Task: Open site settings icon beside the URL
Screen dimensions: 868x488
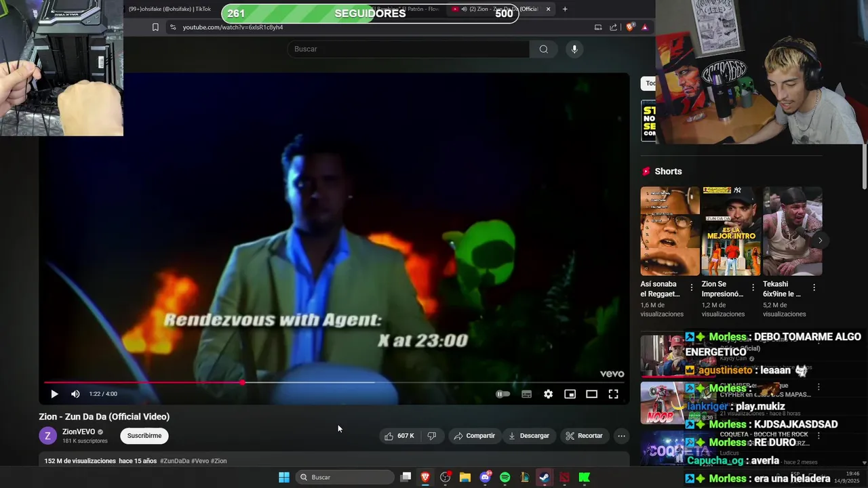Action: click(173, 27)
